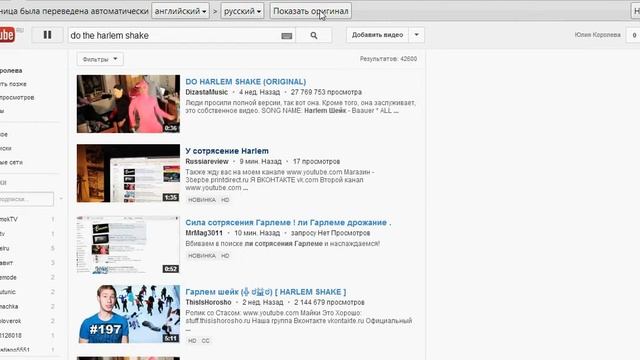
Task: Click 27 769 753 просмотра text
Action: click(326, 92)
